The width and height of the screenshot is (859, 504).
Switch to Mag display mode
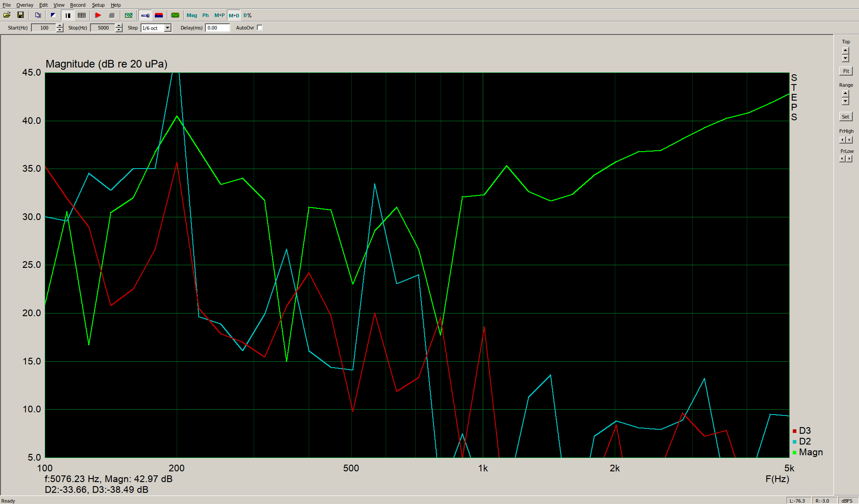(192, 15)
